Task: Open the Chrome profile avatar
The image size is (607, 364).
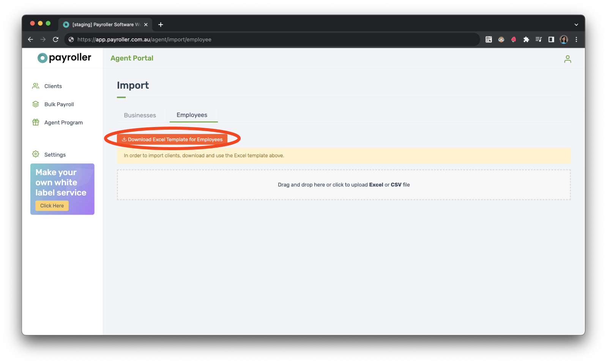Action: click(x=564, y=39)
